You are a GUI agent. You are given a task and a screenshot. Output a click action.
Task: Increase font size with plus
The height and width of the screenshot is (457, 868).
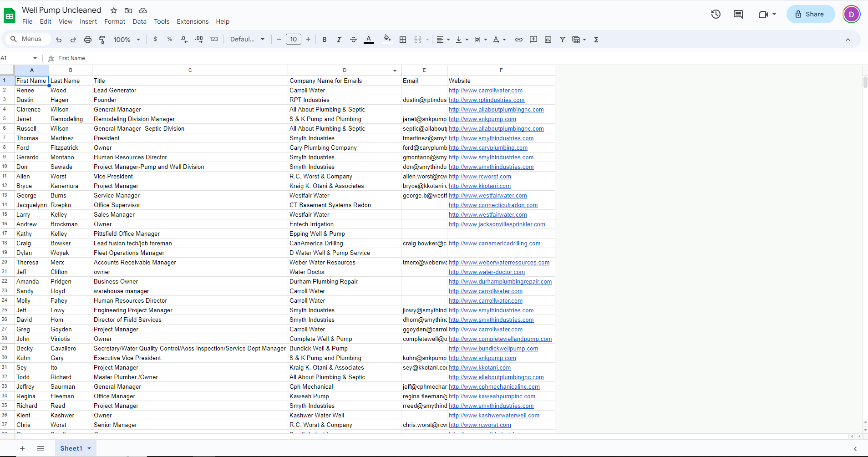308,40
